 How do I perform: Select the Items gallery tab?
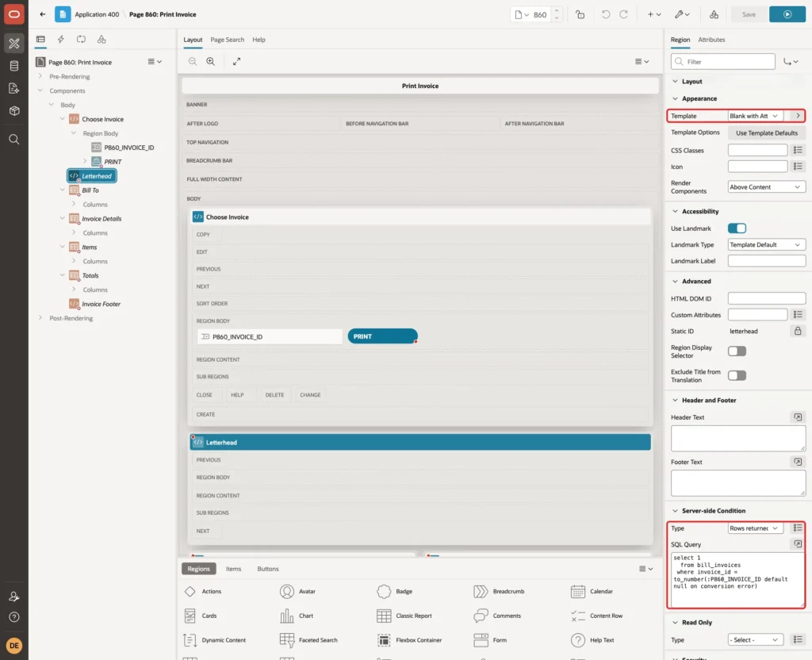click(234, 569)
